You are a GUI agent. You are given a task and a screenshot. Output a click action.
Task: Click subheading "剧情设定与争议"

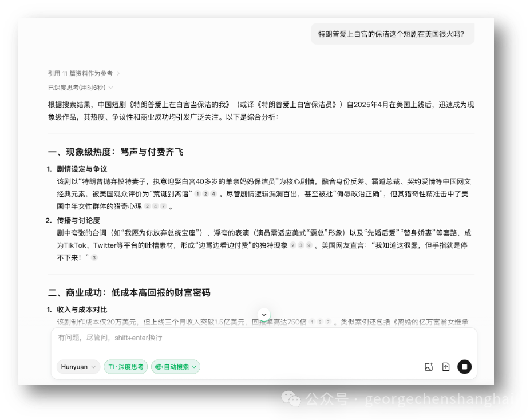pyautogui.click(x=82, y=169)
